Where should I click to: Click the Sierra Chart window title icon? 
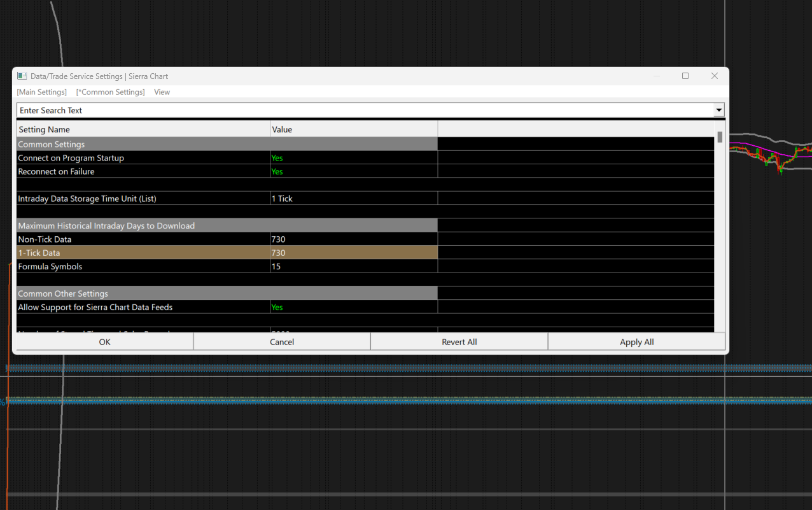click(x=22, y=76)
